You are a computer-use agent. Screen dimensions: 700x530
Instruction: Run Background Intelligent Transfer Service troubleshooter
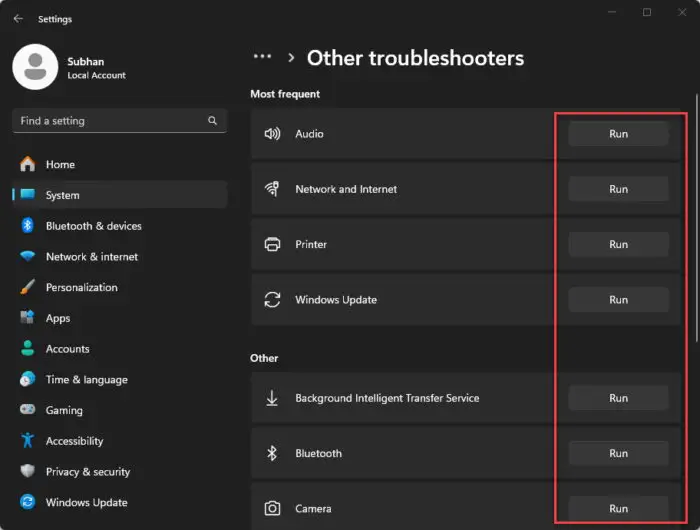(x=618, y=398)
